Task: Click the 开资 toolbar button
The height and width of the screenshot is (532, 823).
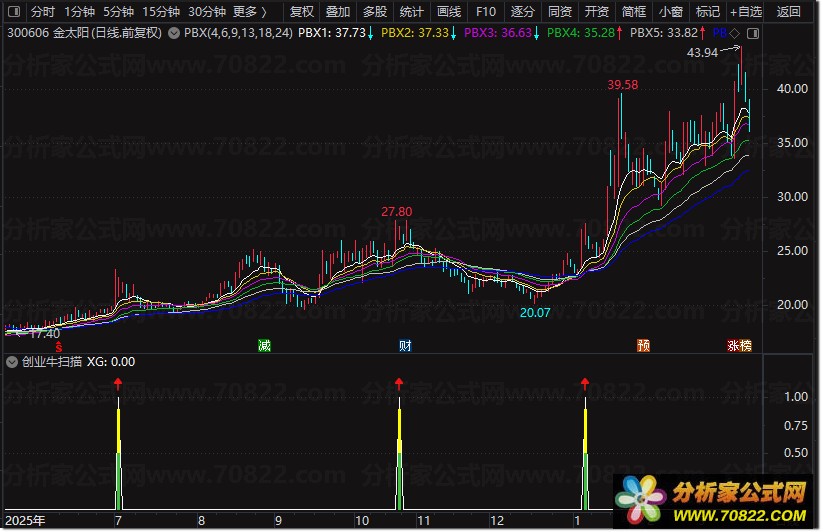Action: click(596, 12)
